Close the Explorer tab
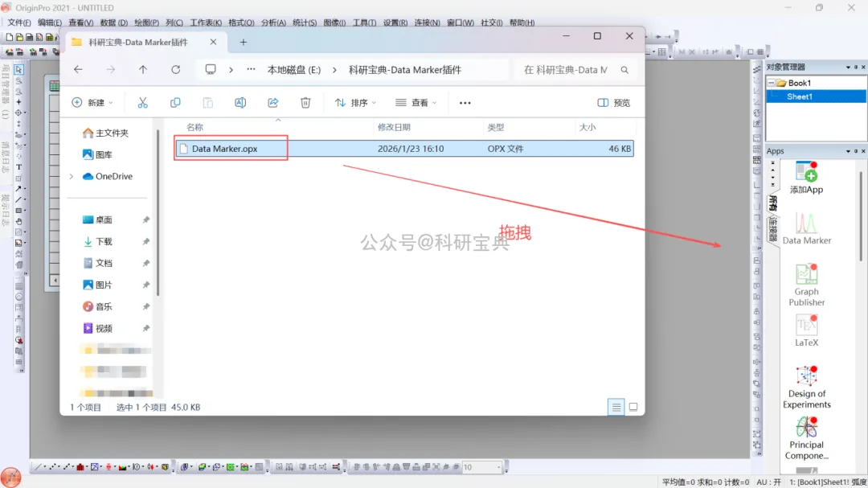The width and height of the screenshot is (868, 488). click(213, 42)
